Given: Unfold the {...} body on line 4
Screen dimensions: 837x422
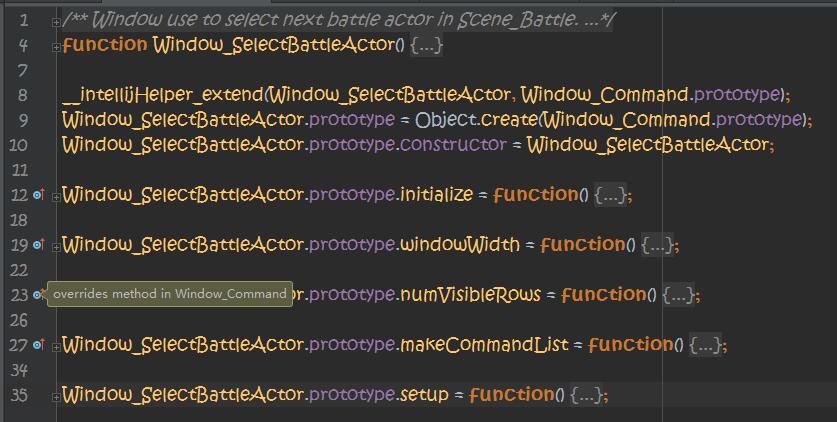Looking at the screenshot, I should tap(426, 45).
